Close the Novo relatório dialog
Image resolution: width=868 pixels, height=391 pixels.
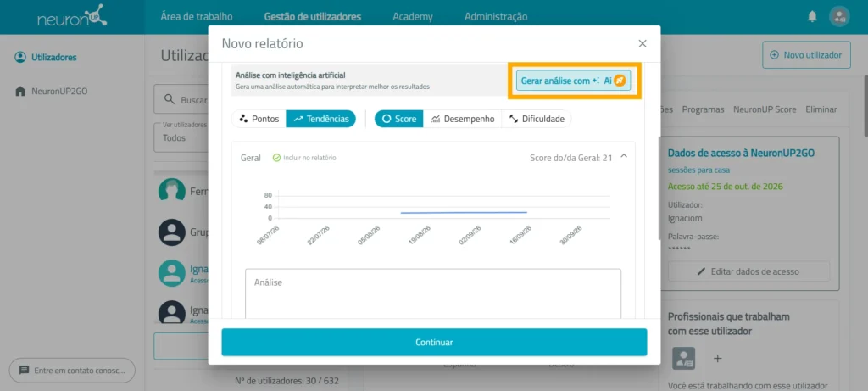pos(643,44)
